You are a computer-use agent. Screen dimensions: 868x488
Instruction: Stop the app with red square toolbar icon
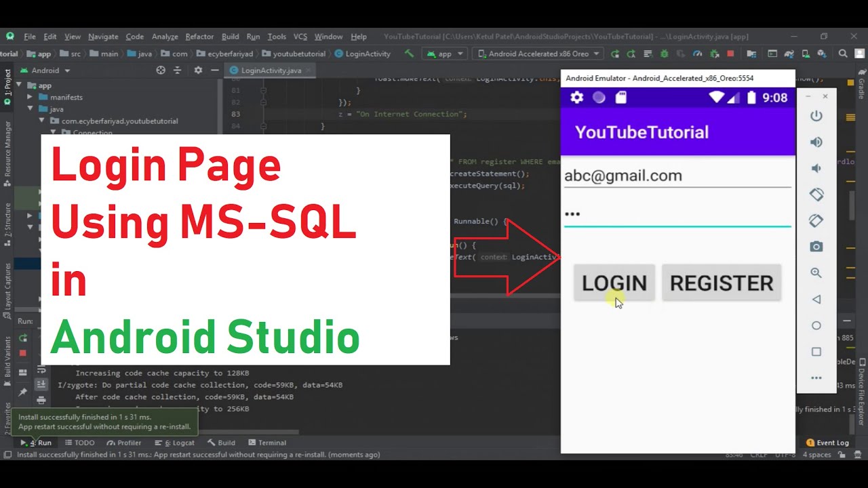point(730,54)
